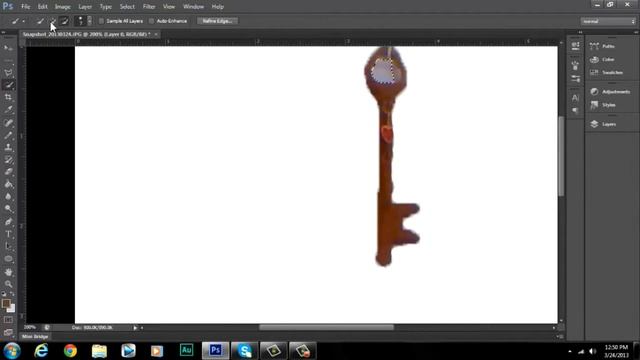
Task: Select the History Brush tool
Action: coord(8,160)
